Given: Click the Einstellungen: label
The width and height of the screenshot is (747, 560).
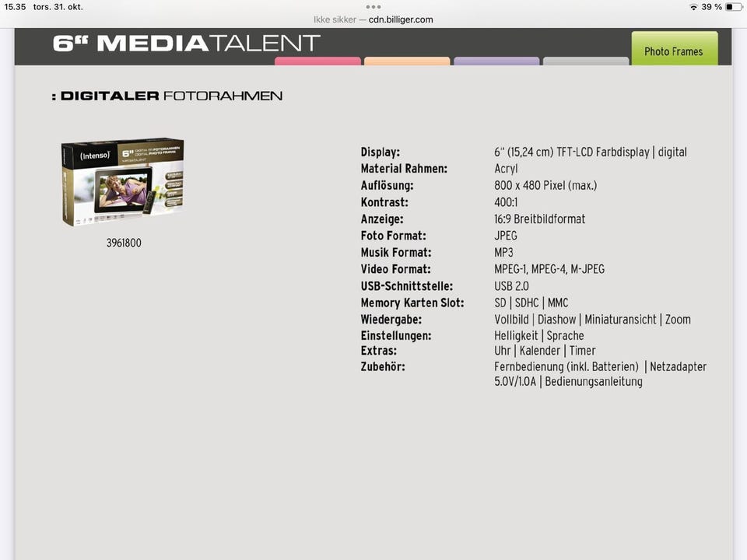Looking at the screenshot, I should [396, 336].
